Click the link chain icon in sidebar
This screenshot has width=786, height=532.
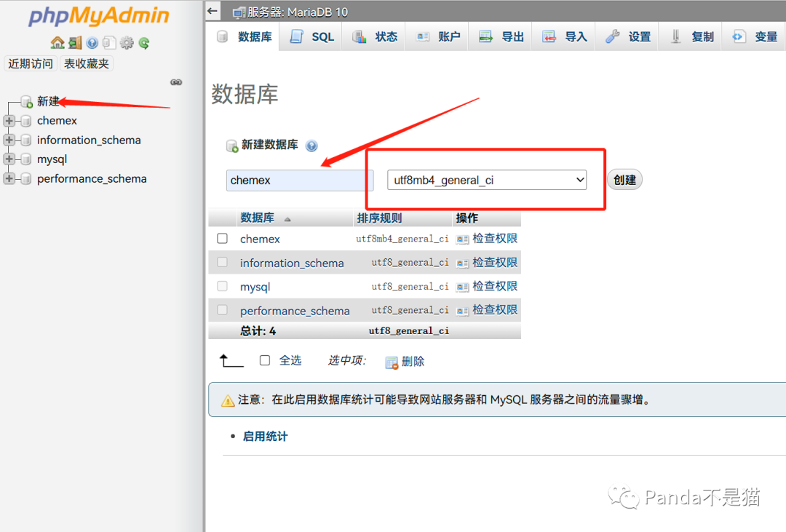click(176, 82)
